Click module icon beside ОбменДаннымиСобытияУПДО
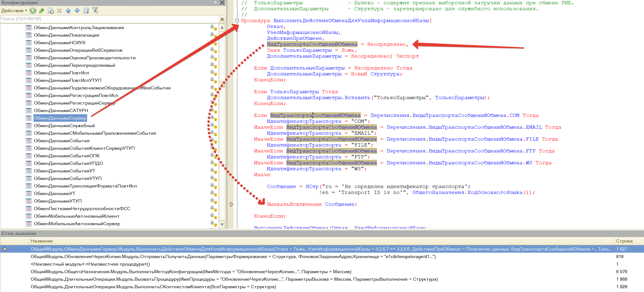Viewport: 644px width, 292px height. point(29,163)
